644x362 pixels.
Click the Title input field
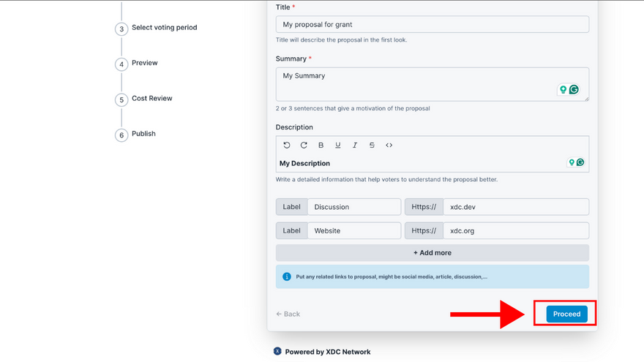[x=432, y=24]
